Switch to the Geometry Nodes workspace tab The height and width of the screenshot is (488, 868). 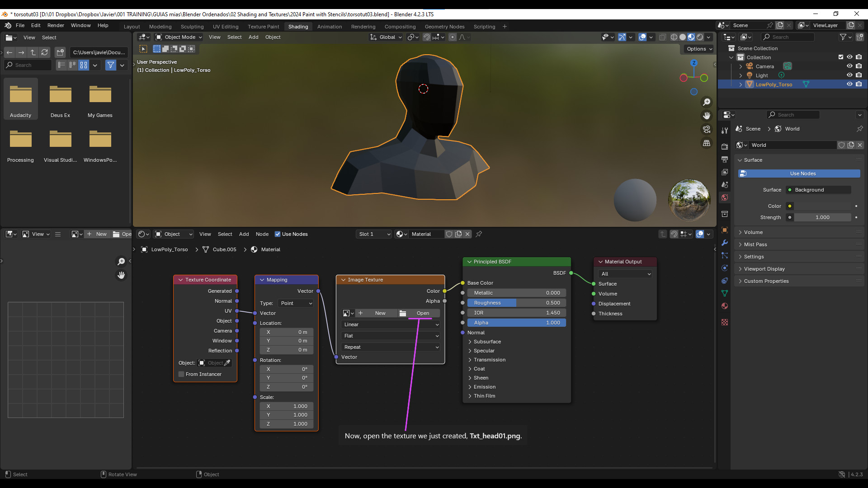444,27
